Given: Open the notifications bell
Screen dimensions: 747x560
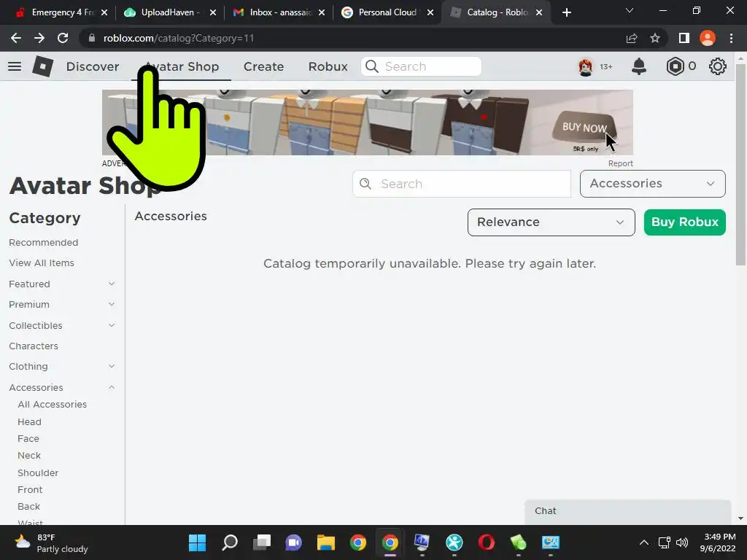Looking at the screenshot, I should tap(639, 66).
